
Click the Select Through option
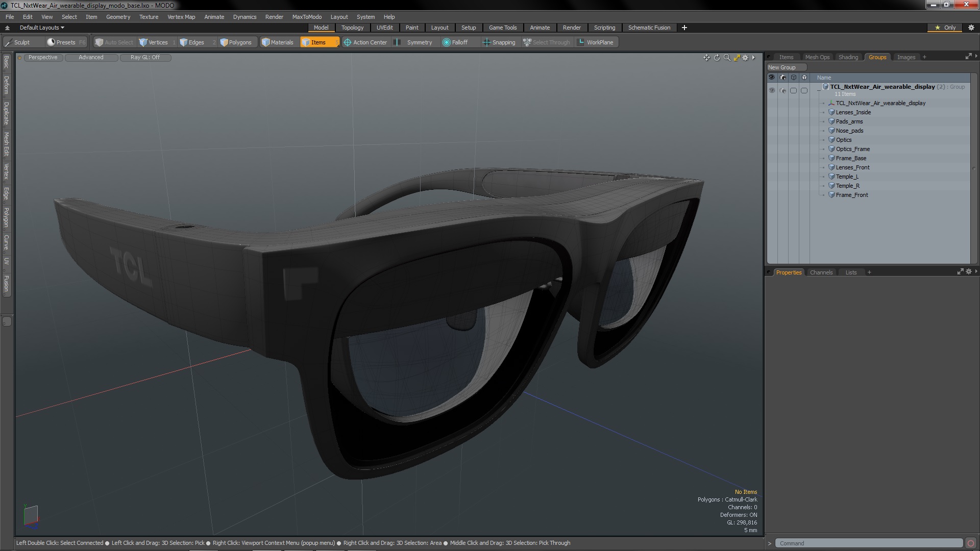pyautogui.click(x=547, y=42)
